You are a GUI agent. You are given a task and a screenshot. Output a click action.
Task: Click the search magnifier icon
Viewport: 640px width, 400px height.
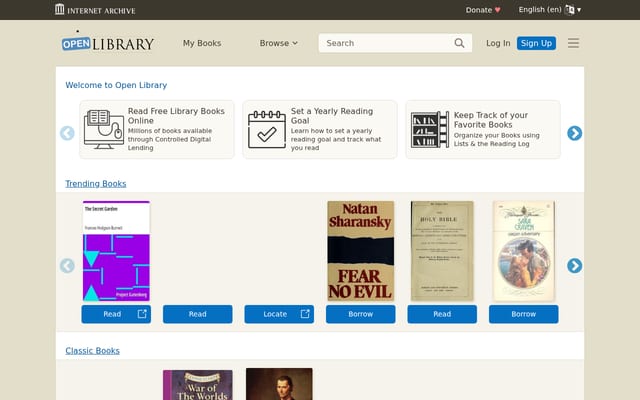(459, 43)
